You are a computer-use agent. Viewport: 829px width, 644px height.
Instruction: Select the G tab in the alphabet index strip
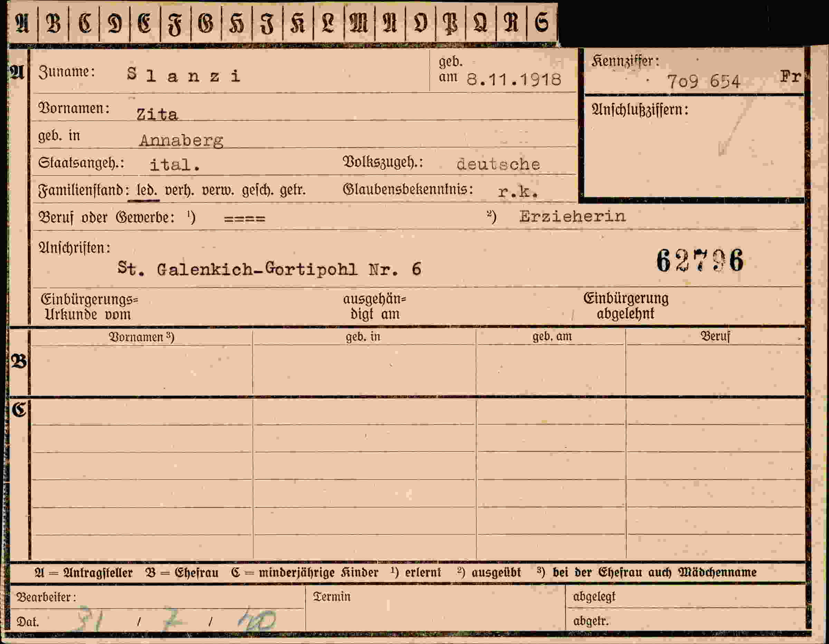pos(206,23)
